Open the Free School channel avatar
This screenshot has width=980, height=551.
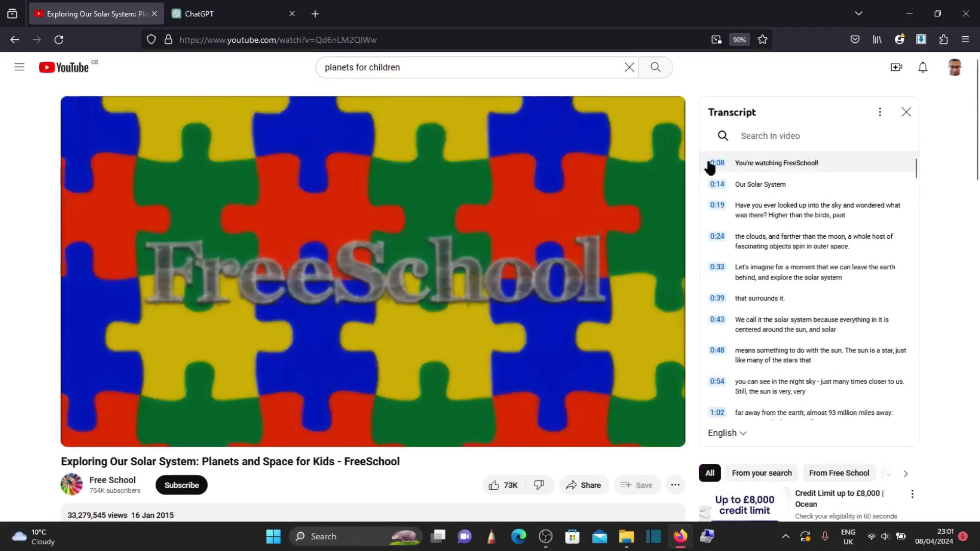tap(71, 485)
